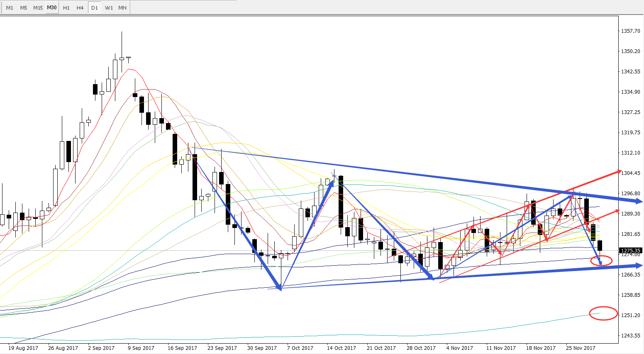Switch to the M1 timeframe
644x354 pixels.
click(10, 8)
